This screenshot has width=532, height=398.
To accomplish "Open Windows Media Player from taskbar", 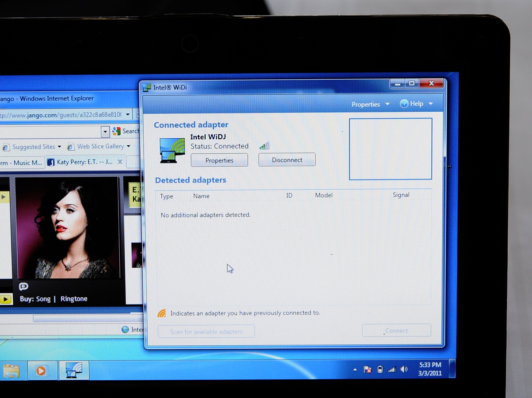I will pos(41,371).
